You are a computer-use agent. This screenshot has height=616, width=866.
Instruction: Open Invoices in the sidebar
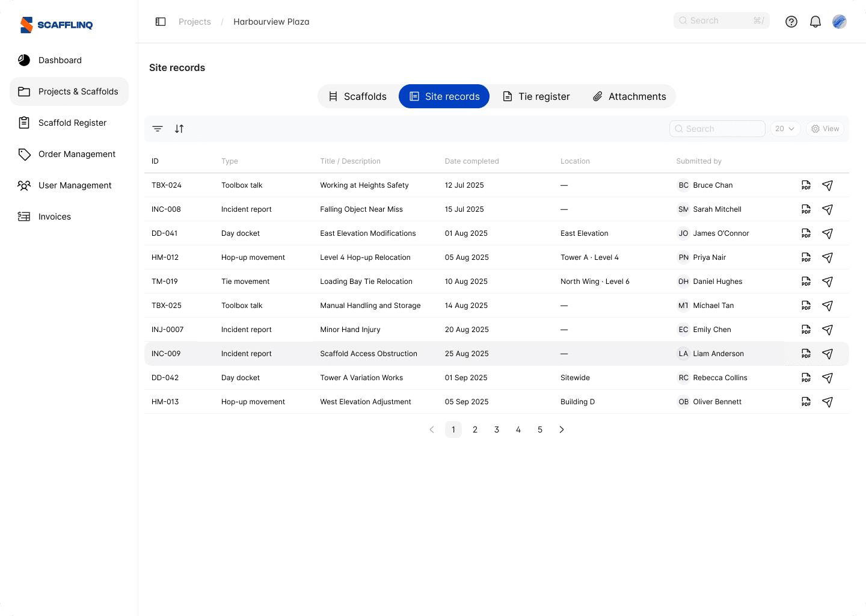69,217
